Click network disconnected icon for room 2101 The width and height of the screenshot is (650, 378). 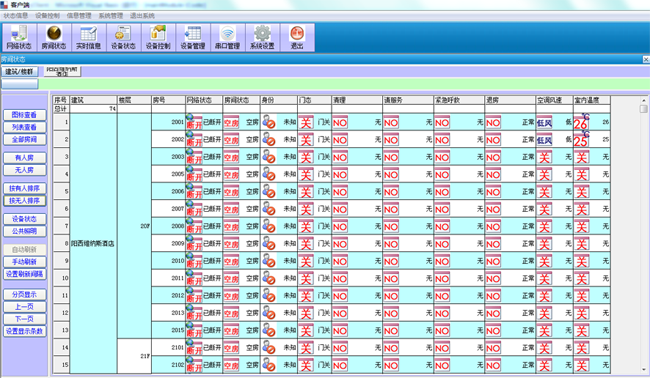click(194, 347)
